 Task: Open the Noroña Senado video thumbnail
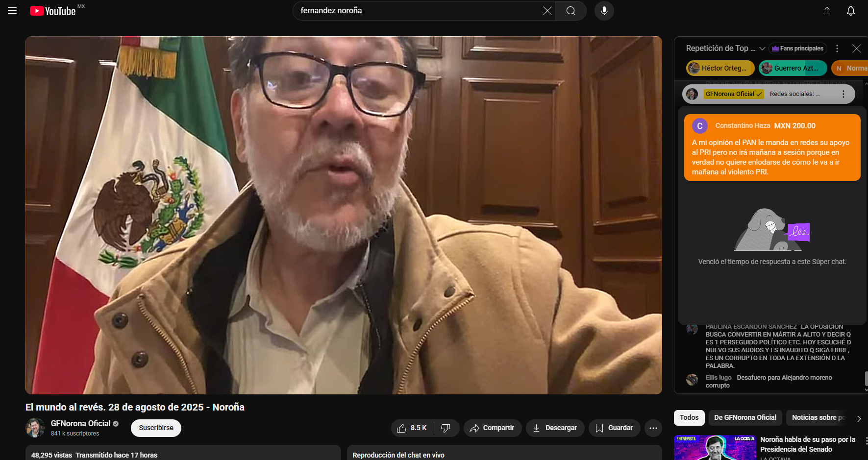click(715, 447)
